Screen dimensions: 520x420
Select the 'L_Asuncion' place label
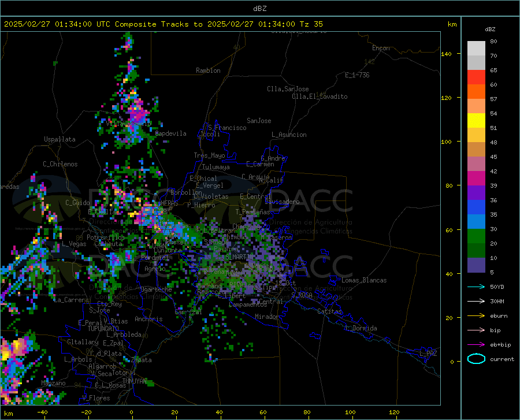289,135
